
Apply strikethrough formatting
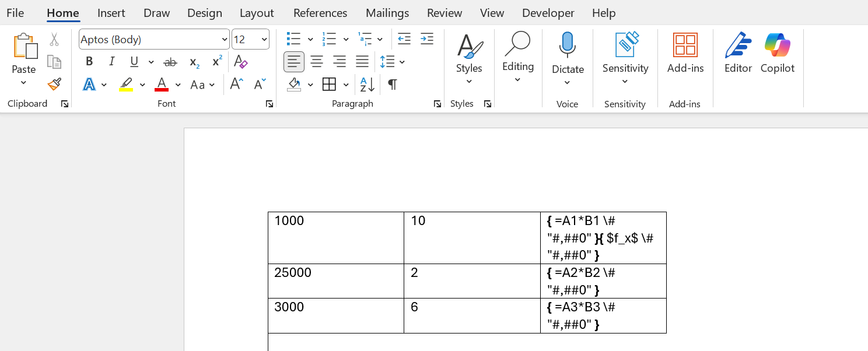[x=170, y=62]
